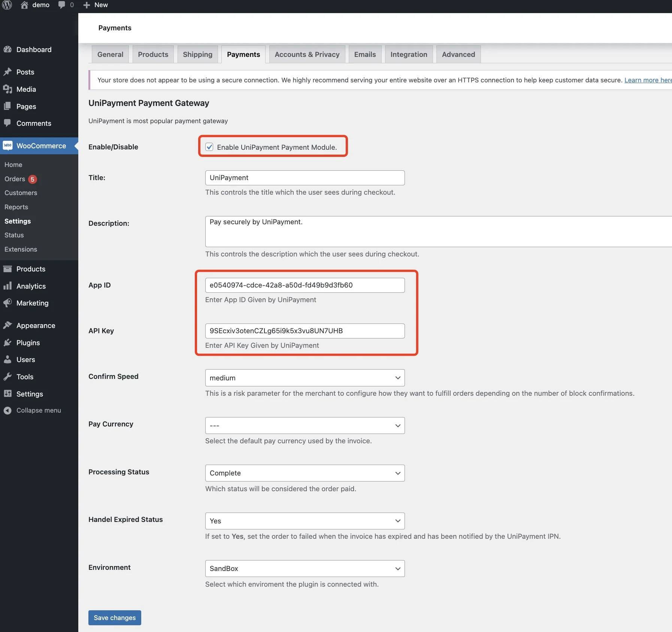This screenshot has height=632, width=672.
Task: Click the Tools wrench icon
Action: pyautogui.click(x=7, y=377)
